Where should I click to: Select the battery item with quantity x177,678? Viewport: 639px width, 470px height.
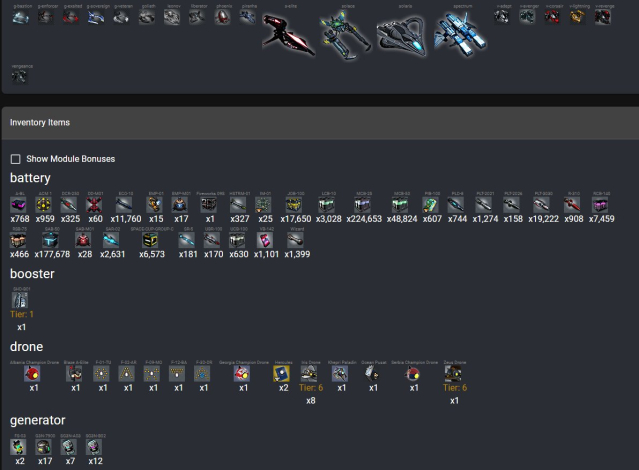pos(49,240)
